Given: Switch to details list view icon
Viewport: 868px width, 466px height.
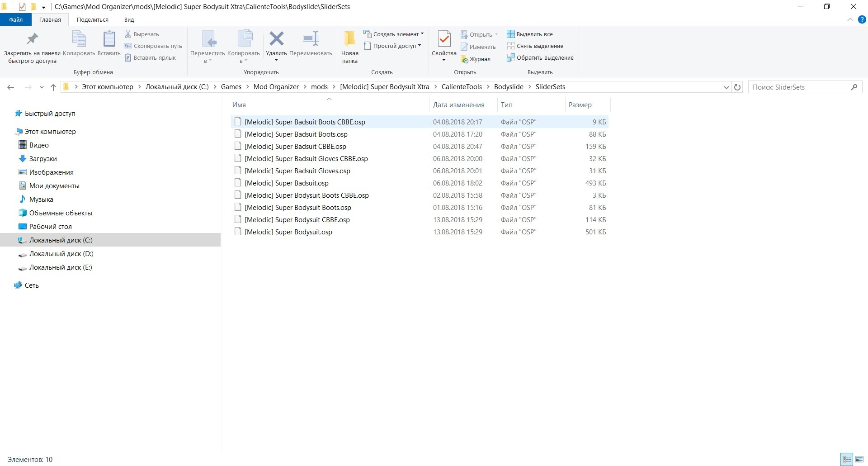Looking at the screenshot, I should (847, 459).
